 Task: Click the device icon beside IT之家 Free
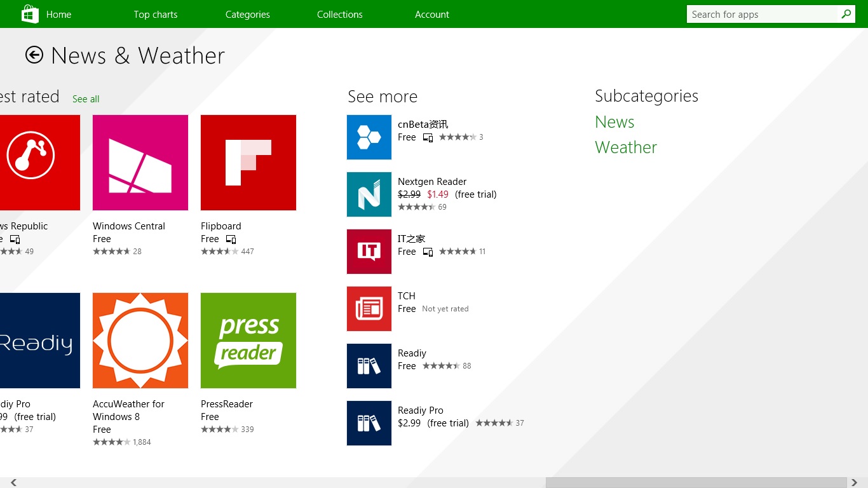(x=428, y=252)
